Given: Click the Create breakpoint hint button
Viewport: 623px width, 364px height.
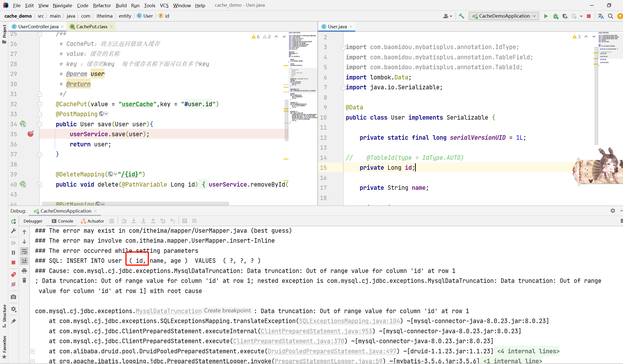Looking at the screenshot, I should pos(227,311).
